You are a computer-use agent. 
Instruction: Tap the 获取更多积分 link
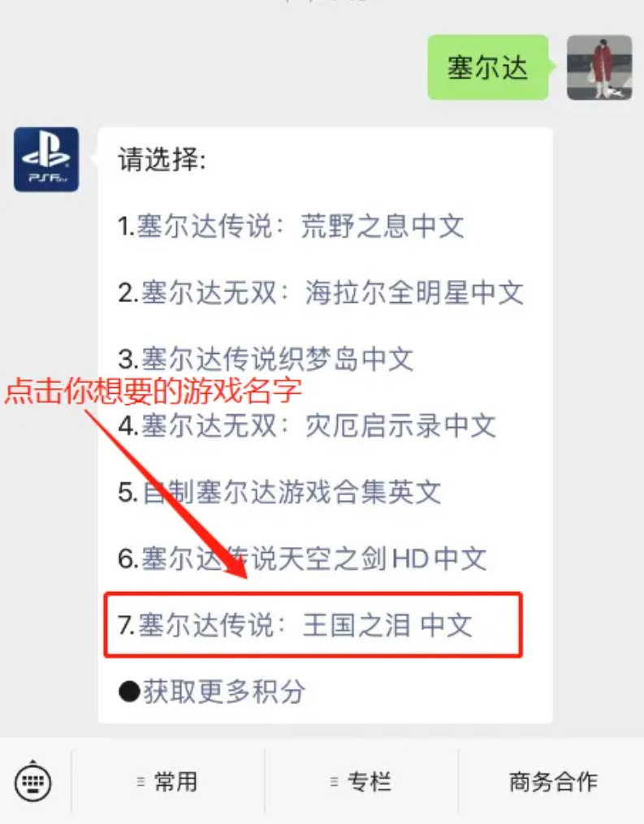224,691
